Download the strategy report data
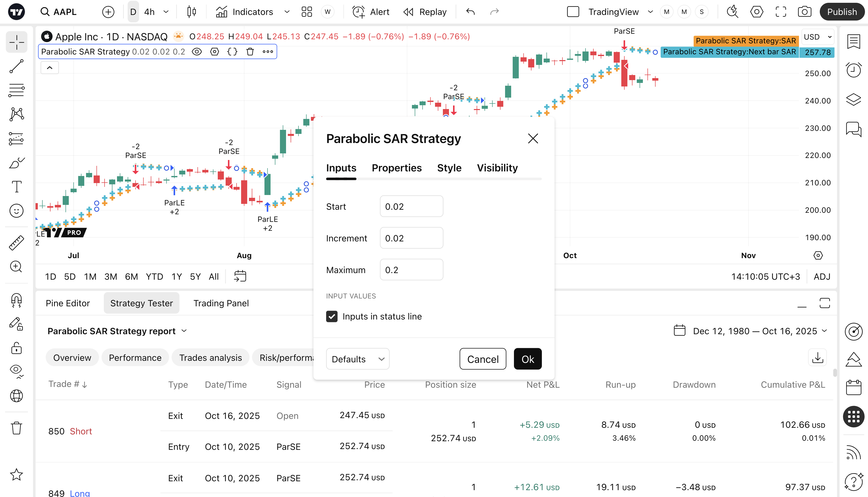Viewport: 868px width, 497px height. coord(817,357)
